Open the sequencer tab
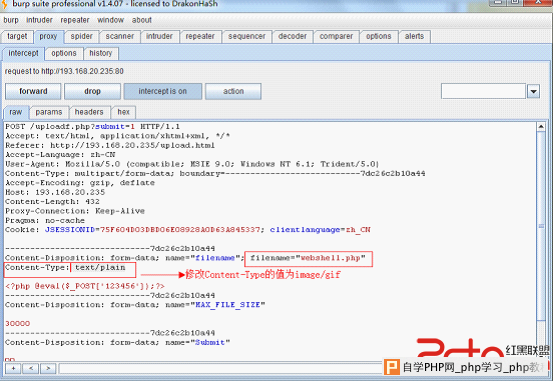 tap(247, 36)
